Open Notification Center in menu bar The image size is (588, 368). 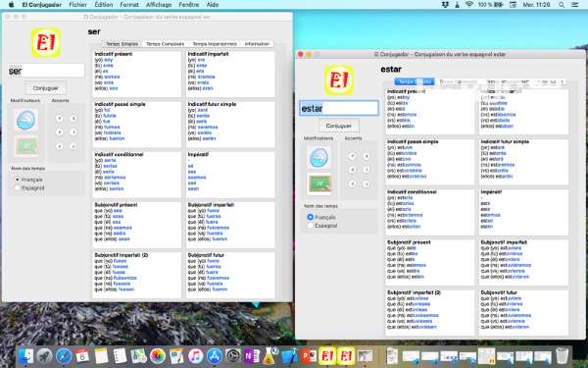[x=574, y=5]
